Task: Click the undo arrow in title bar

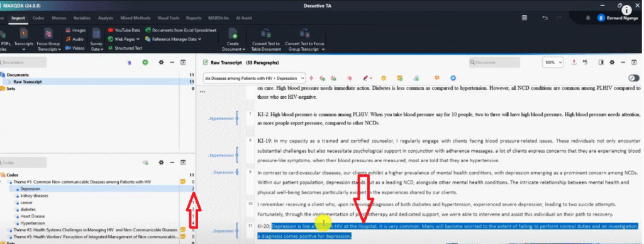Action: pos(545,18)
